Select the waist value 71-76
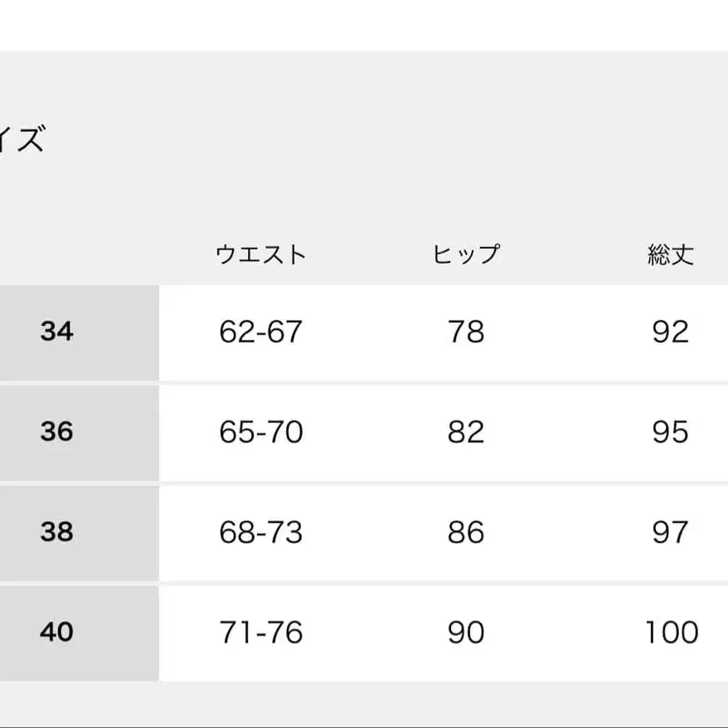The image size is (728, 728). tap(260, 633)
